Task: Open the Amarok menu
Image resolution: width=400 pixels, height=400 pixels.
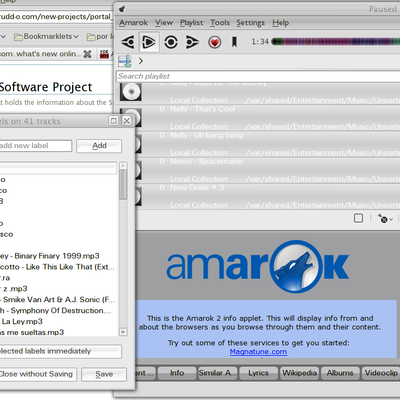Action: [x=133, y=23]
